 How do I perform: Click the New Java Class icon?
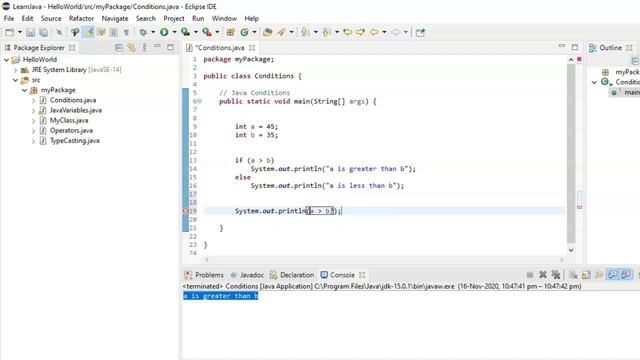244,32
